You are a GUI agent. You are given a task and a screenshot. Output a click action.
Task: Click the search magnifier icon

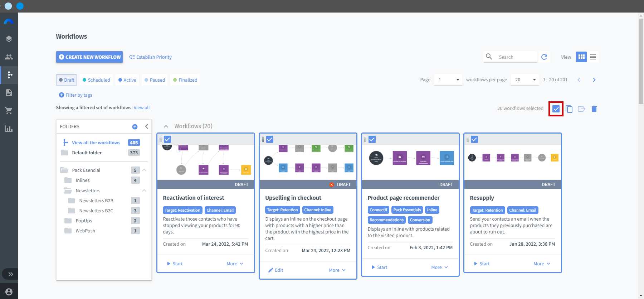[x=489, y=56]
